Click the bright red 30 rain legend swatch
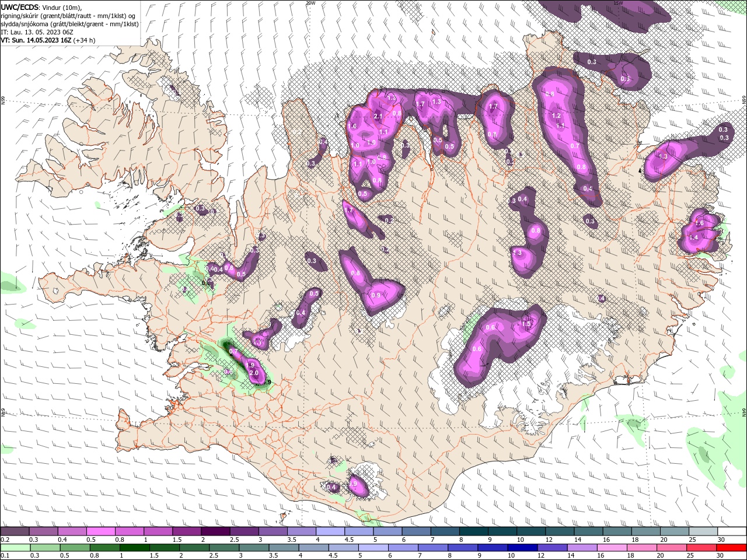Screen dimensions: 747x560 coord(731,547)
